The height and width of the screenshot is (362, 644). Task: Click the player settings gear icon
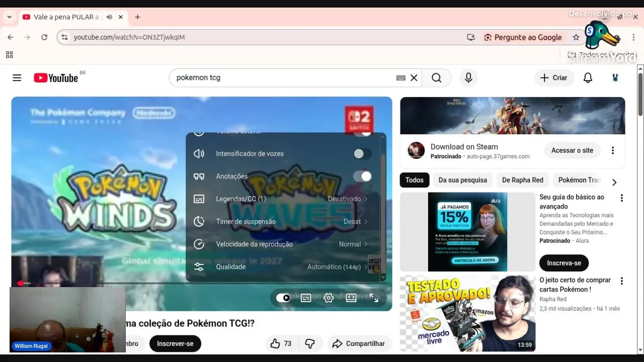pyautogui.click(x=329, y=298)
